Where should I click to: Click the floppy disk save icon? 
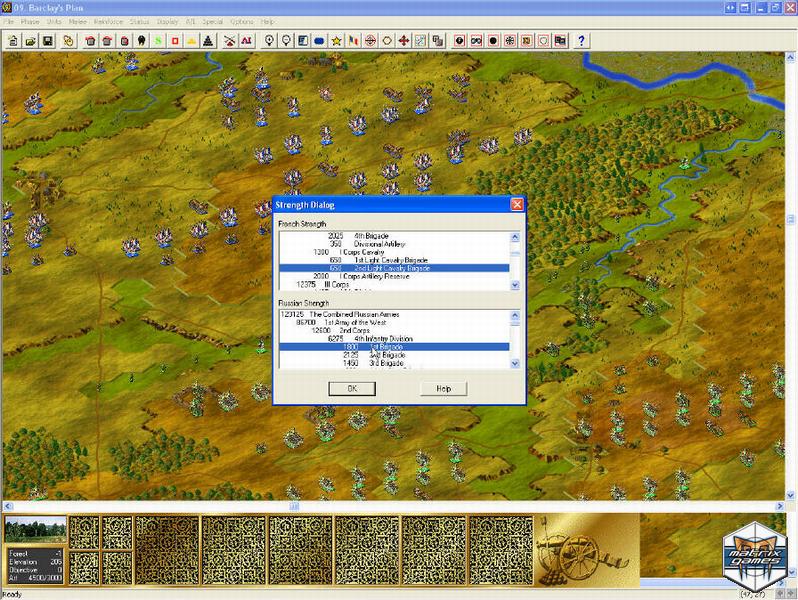48,41
